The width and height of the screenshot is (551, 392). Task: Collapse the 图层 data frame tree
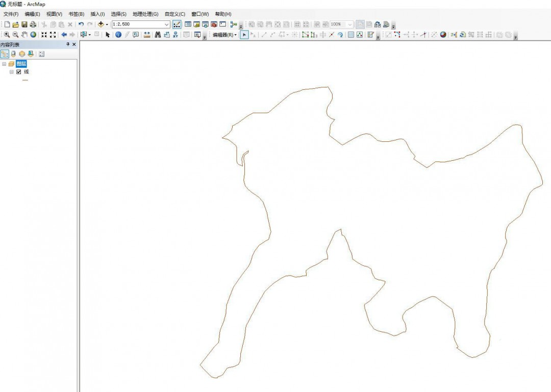tap(4, 64)
